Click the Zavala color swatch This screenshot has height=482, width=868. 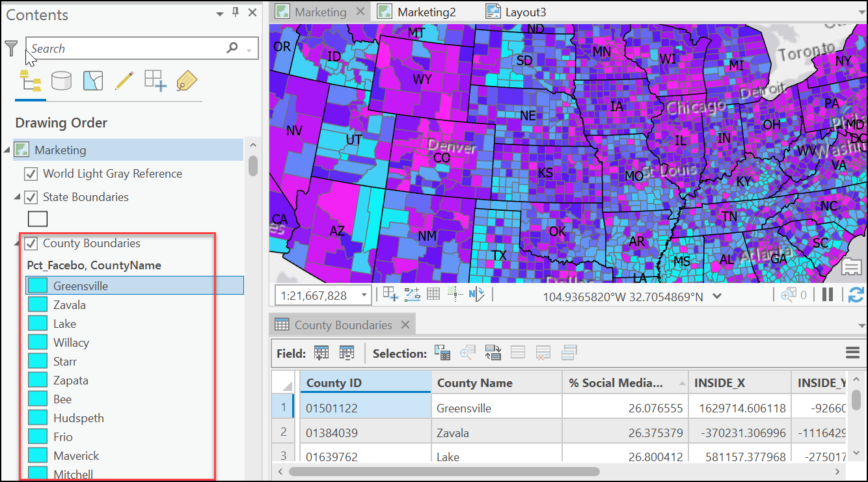point(38,304)
